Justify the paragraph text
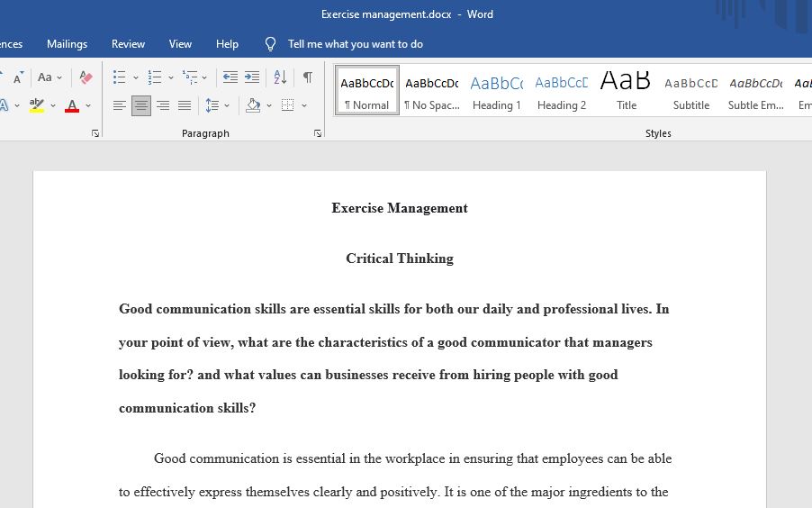Screen dimensions: 812x508 pos(185,105)
